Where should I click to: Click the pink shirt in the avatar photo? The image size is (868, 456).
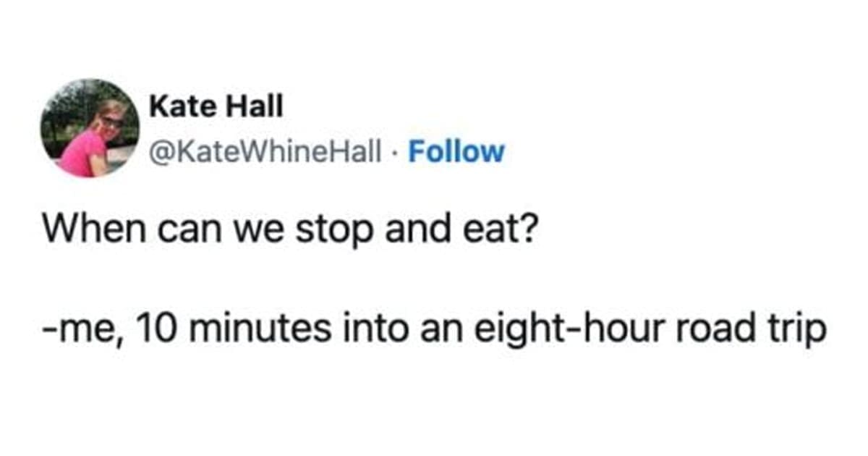(81, 152)
